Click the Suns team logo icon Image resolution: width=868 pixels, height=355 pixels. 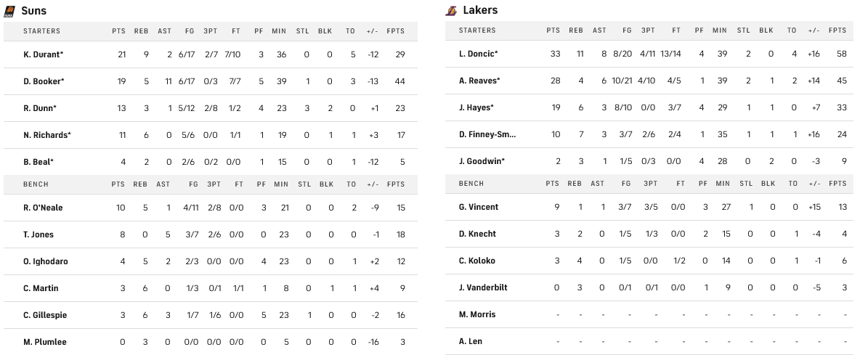[x=10, y=11]
